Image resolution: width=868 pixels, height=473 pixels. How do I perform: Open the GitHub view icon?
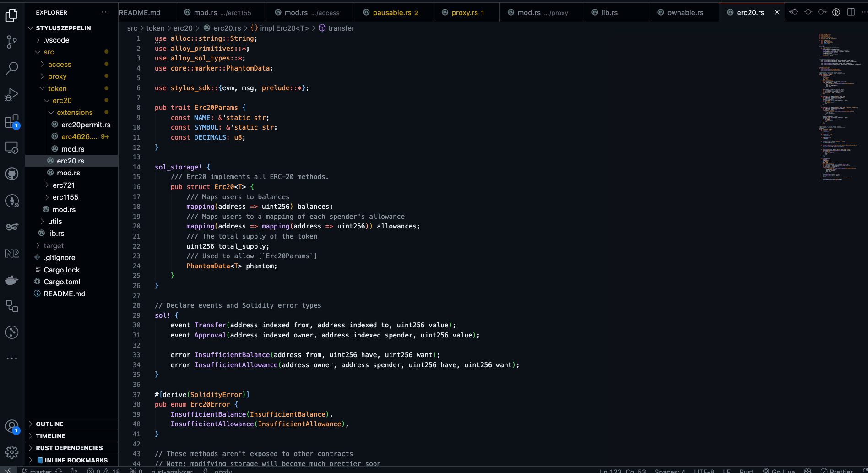[12, 174]
